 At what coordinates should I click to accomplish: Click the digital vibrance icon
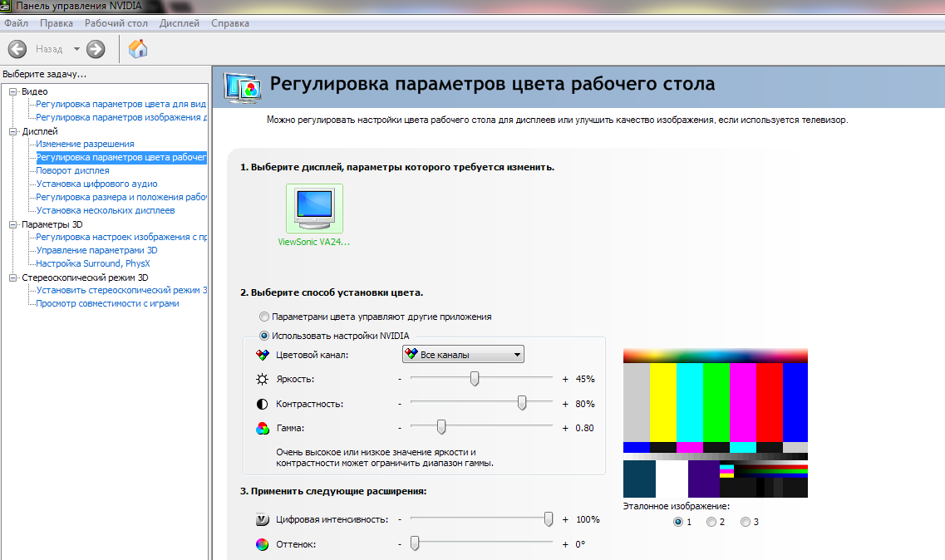[x=262, y=519]
